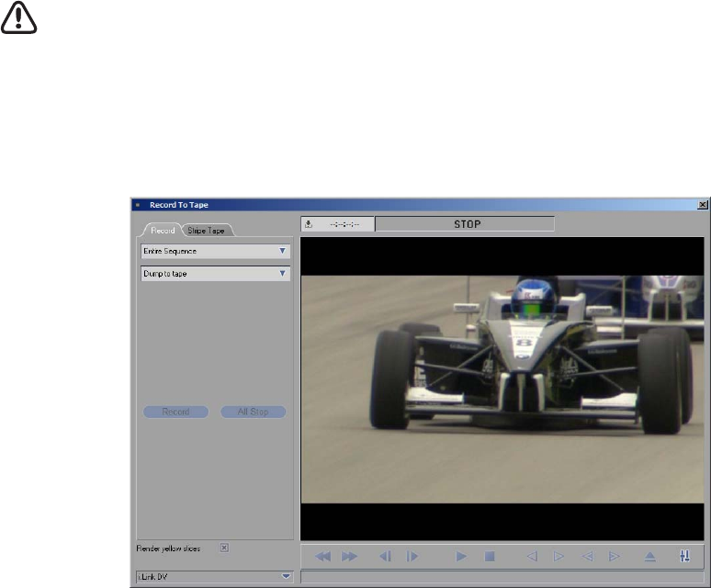Click the Record button
The image size is (711, 588).
point(176,412)
